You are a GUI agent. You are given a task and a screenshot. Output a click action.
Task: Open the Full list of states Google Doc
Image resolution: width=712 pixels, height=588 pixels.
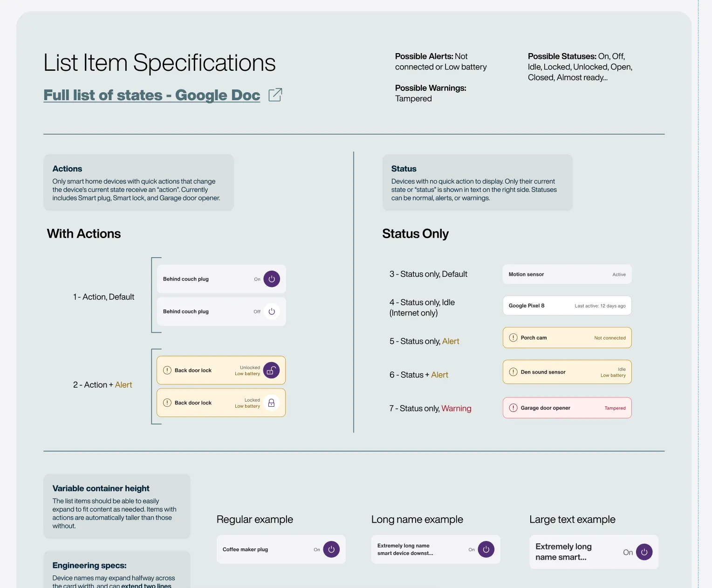point(151,95)
